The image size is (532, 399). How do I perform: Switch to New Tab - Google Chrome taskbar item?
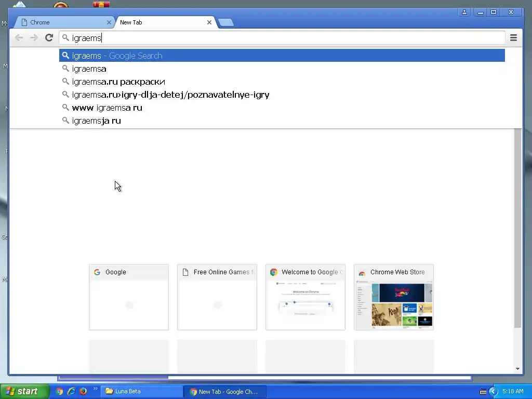point(224,392)
